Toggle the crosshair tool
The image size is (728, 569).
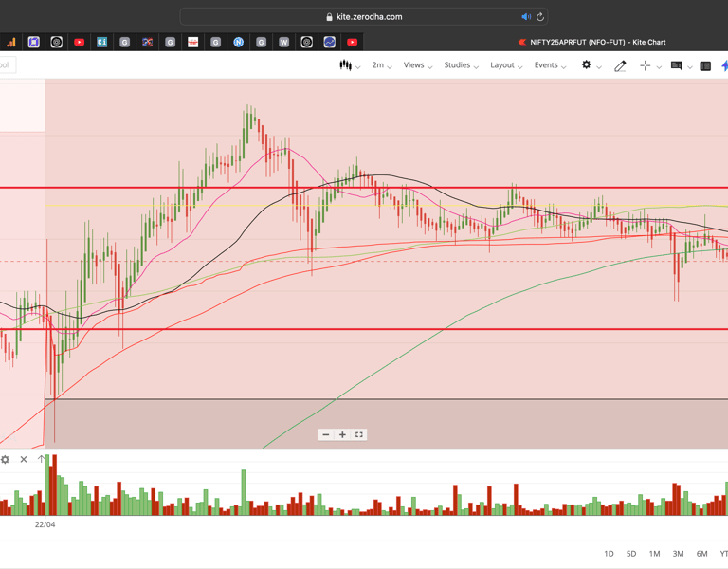(645, 66)
